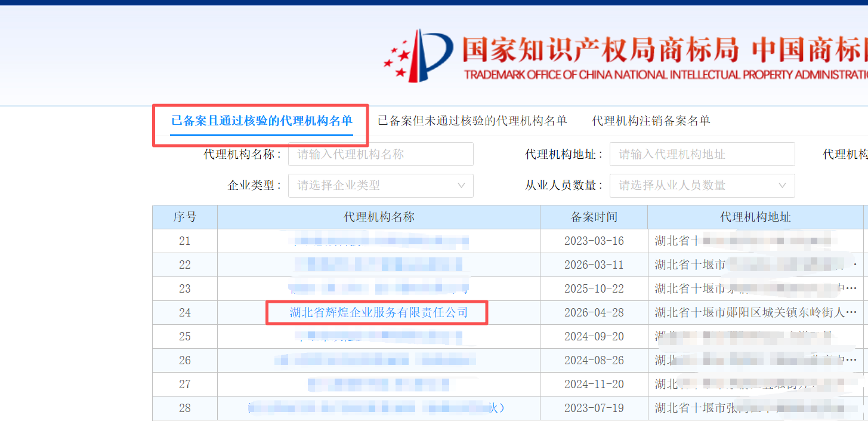Image resolution: width=868 pixels, height=421 pixels.
Task: Select the date cell 2025-10-22
Action: (x=594, y=289)
